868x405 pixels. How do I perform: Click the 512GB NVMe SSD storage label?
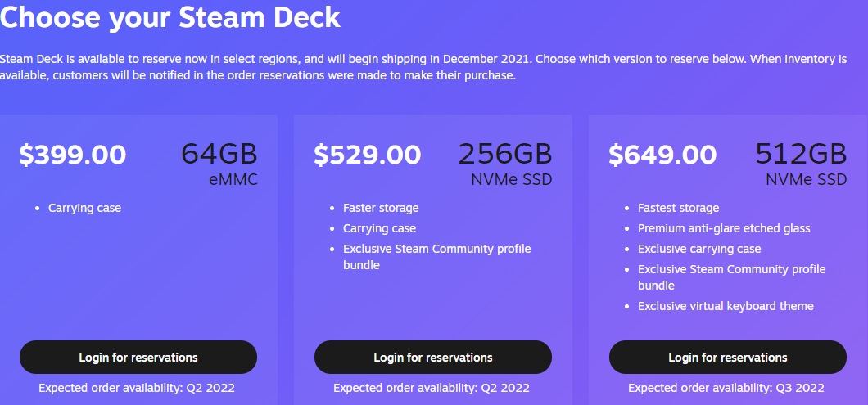801,164
